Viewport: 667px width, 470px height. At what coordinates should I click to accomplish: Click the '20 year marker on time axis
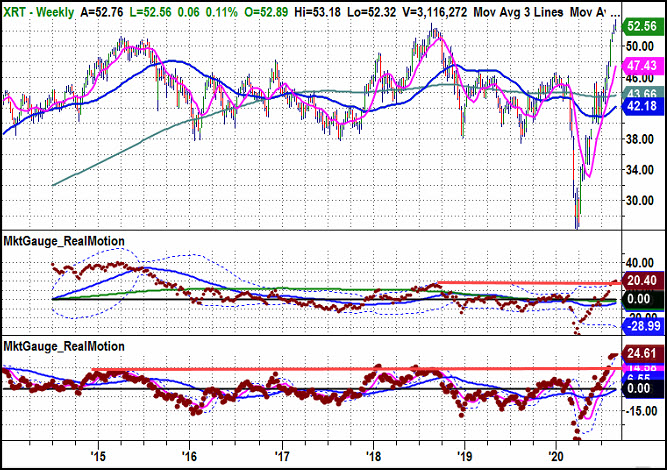tap(556, 456)
